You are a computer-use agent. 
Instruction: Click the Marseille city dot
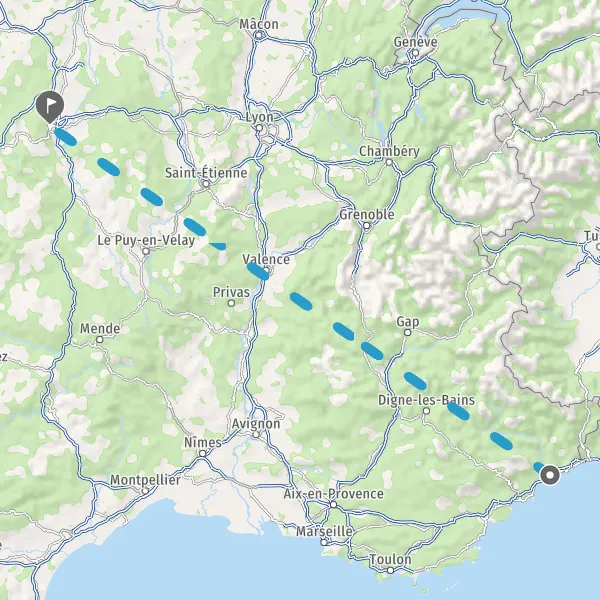pos(324,542)
